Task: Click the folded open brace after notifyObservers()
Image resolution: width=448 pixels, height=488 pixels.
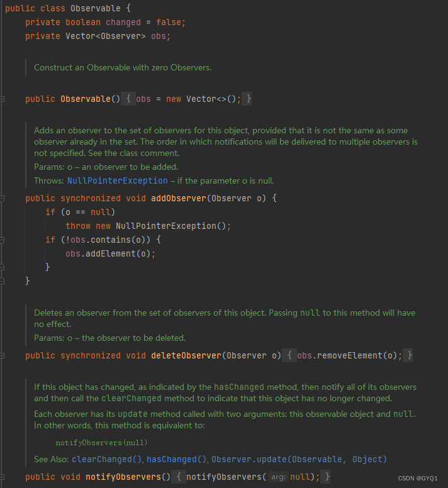Action: 178,477
